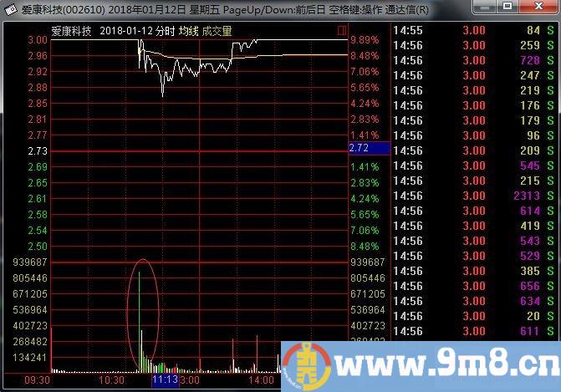This screenshot has width=561, height=392.
Task: Click the 14:00 time axis label
Action: (261, 379)
